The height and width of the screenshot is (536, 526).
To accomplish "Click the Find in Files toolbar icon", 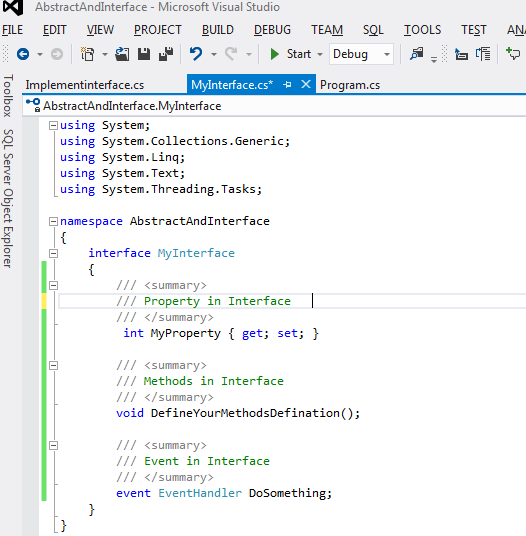I will tap(417, 54).
